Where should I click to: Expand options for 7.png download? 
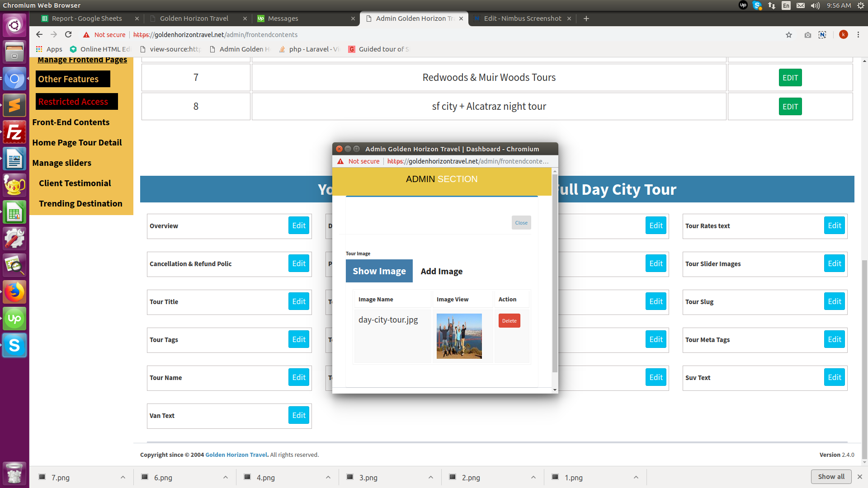(x=123, y=478)
